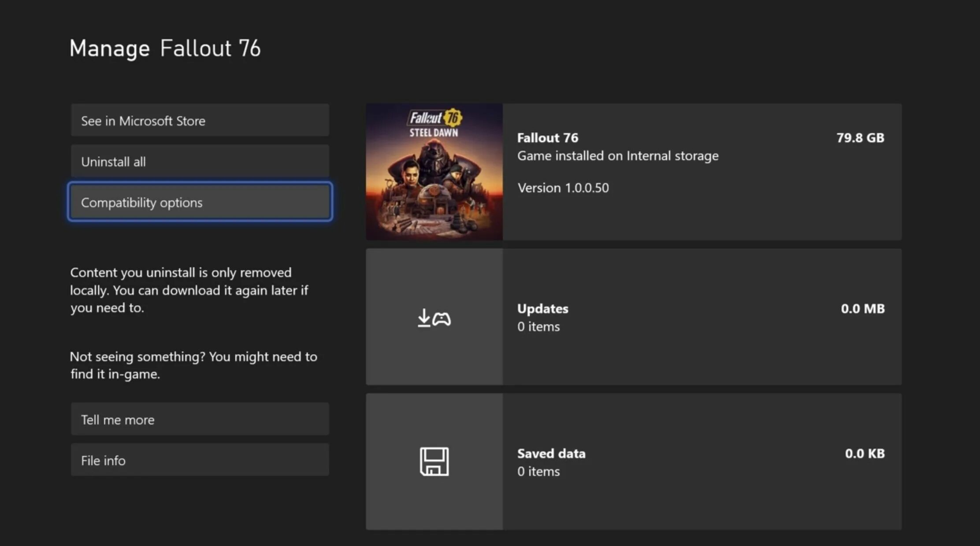Click the Version 1.0.0.50 label

click(x=563, y=188)
